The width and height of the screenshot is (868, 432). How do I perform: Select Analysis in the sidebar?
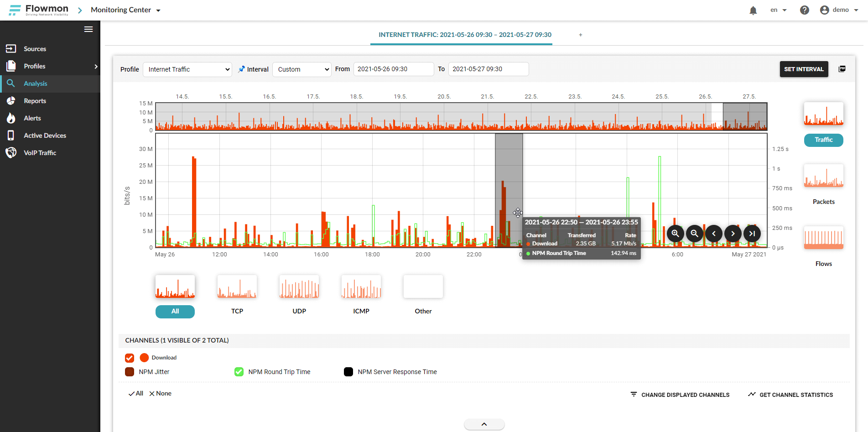coord(35,83)
